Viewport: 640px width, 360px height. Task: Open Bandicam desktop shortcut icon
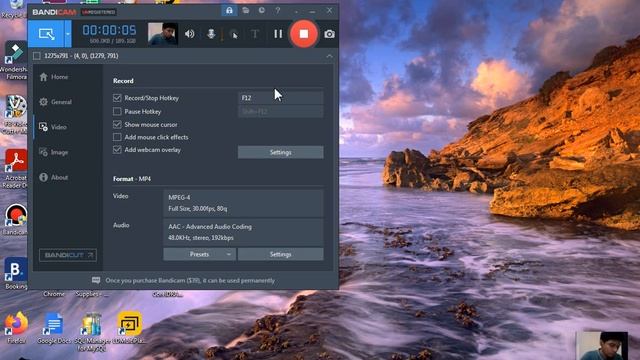point(16,220)
